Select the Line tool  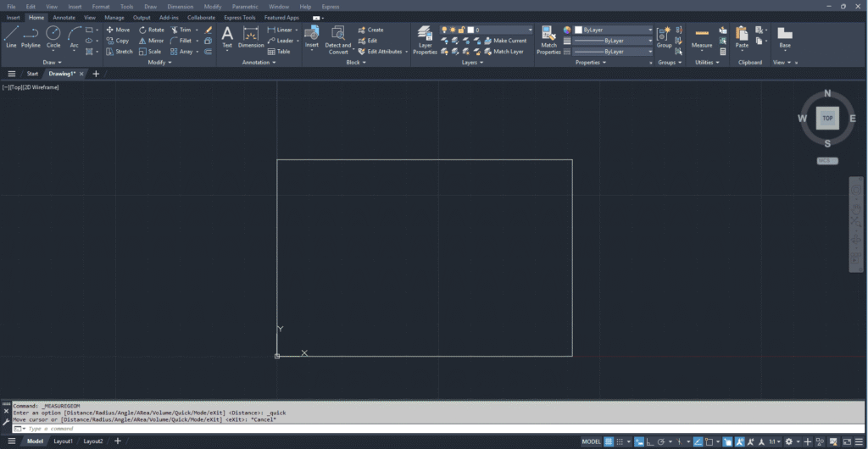coord(11,37)
